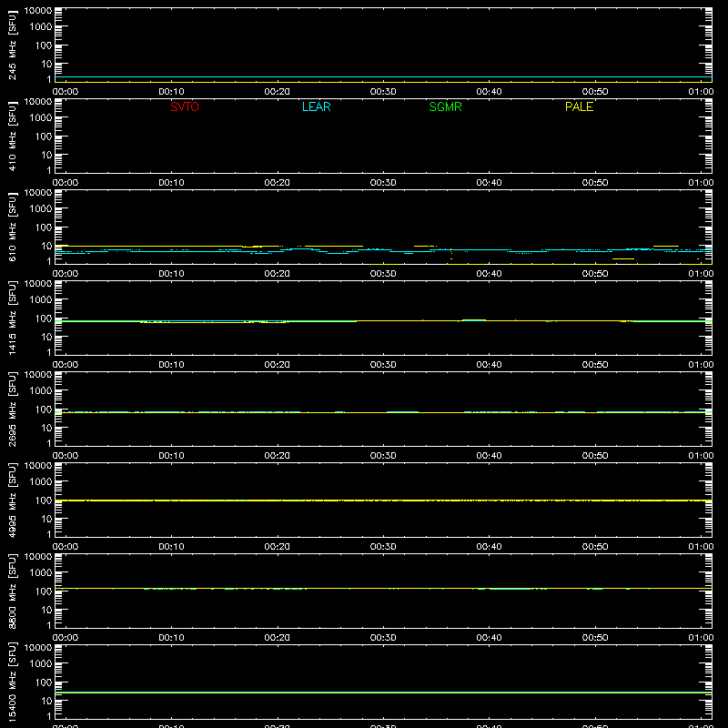Click the 10 tick label on the 1415 MHz axis
The width and height of the screenshot is (728, 728).
[46, 337]
